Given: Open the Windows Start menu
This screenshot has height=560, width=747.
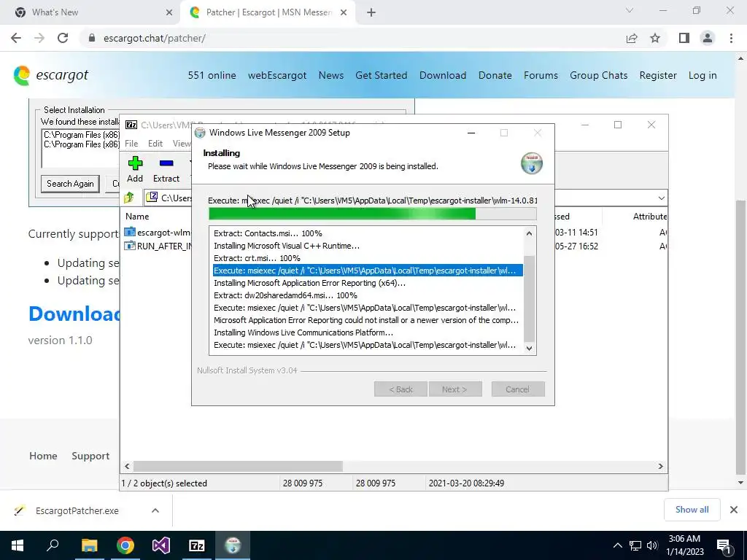Looking at the screenshot, I should pyautogui.click(x=18, y=545).
